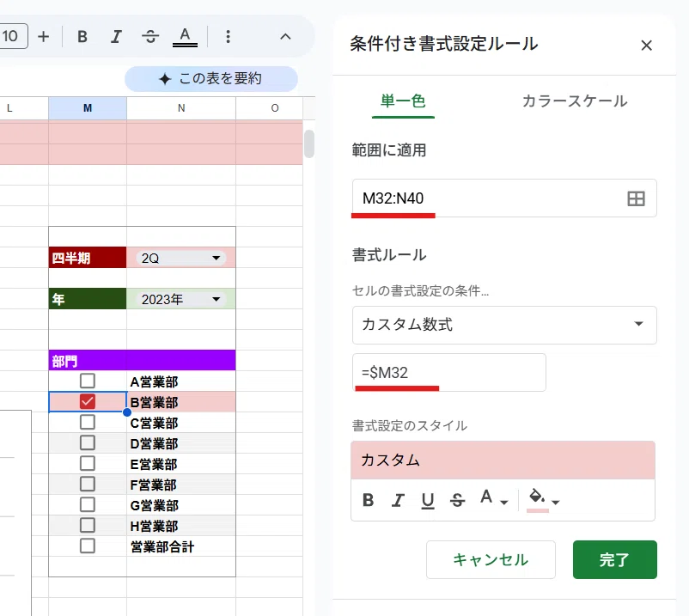Open the カスタム数式 condition dropdown
Screen dimensions: 689x616
(x=504, y=325)
